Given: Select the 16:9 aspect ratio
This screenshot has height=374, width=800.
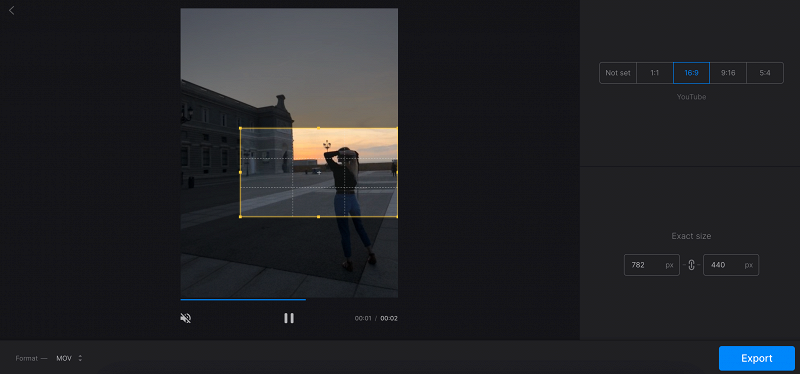Looking at the screenshot, I should point(691,73).
